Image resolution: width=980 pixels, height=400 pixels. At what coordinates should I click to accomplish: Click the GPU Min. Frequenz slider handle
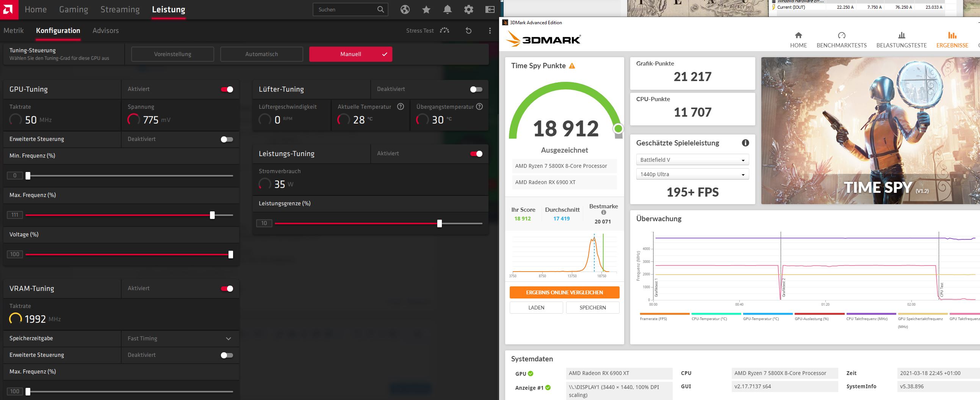point(28,176)
